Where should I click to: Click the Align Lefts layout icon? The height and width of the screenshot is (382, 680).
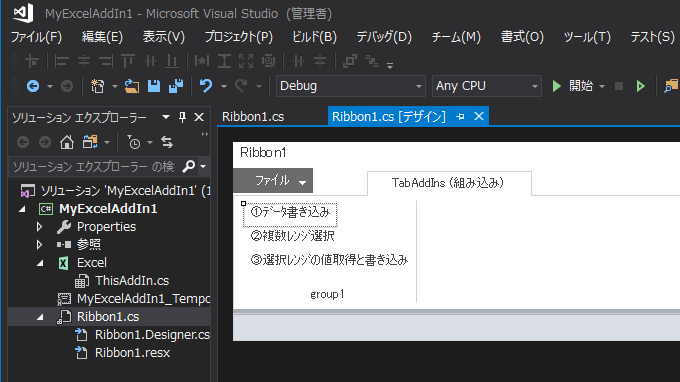[61, 62]
